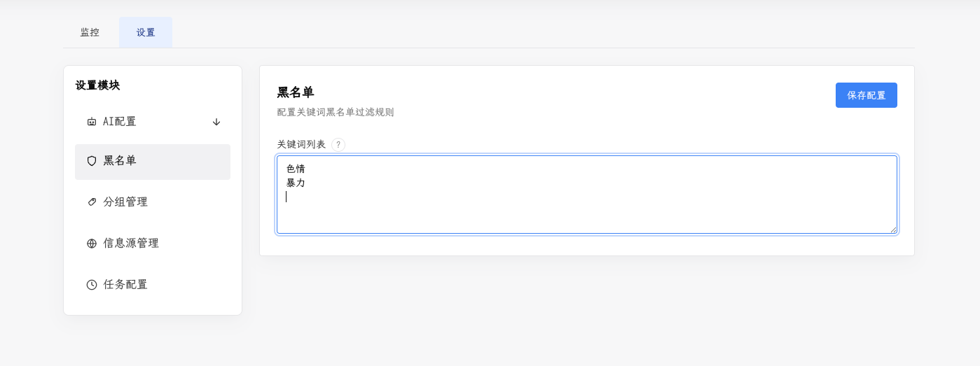Click the 关键词列表 field label

click(301, 144)
